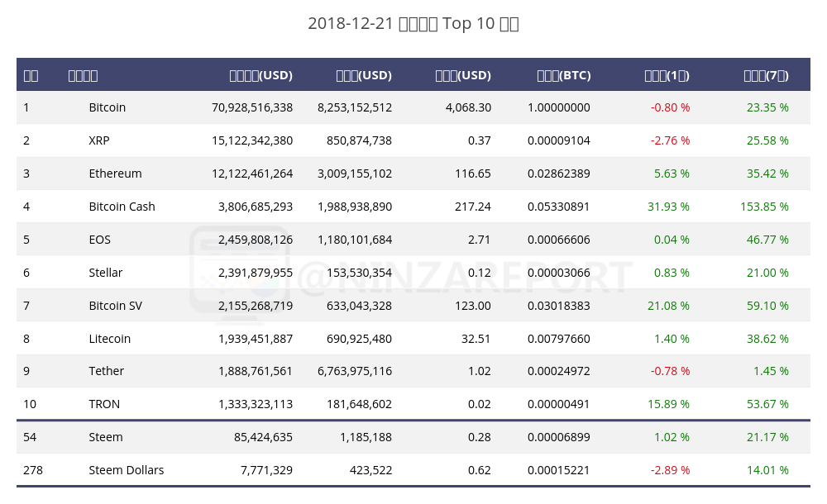Click TRON daily change 15.89 %

(x=668, y=404)
